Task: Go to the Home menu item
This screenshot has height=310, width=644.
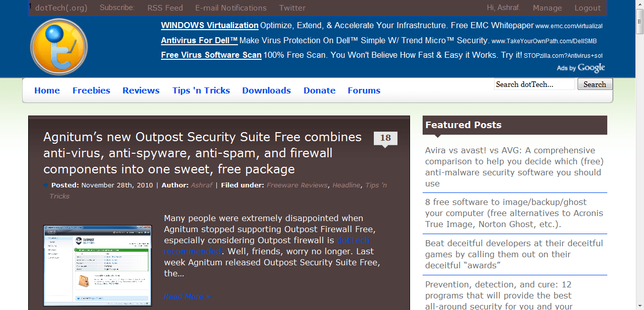Action: [47, 90]
